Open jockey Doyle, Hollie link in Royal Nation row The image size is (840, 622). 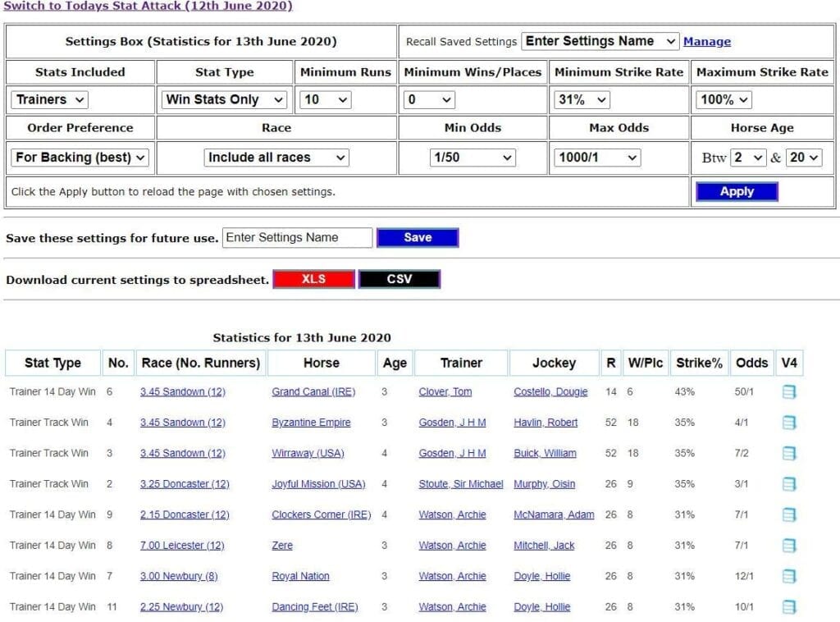click(x=542, y=576)
